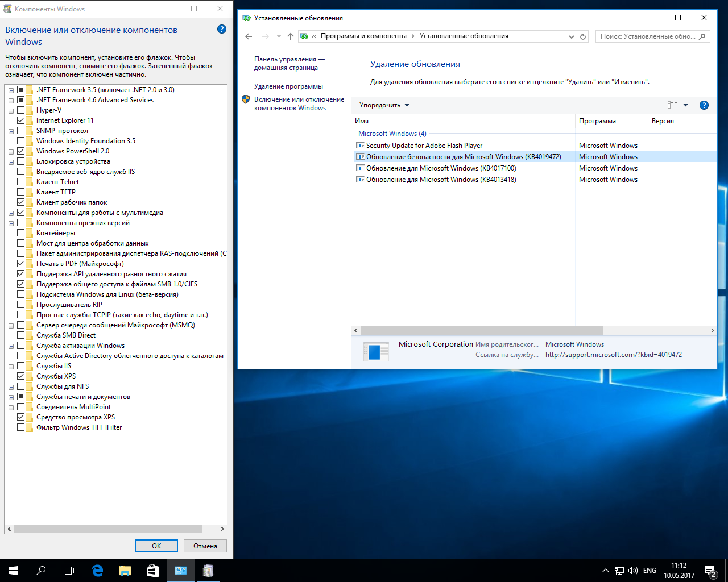Click Программы и компоненты breadcrumb

click(363, 36)
